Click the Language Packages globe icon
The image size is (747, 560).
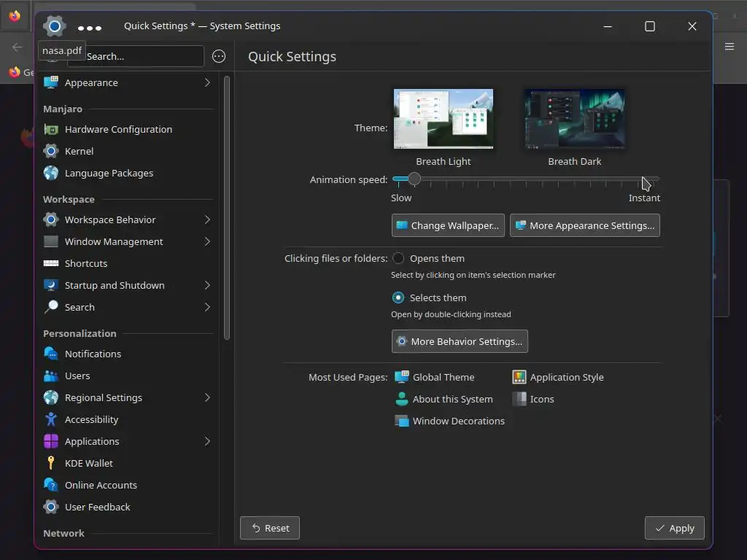click(51, 173)
